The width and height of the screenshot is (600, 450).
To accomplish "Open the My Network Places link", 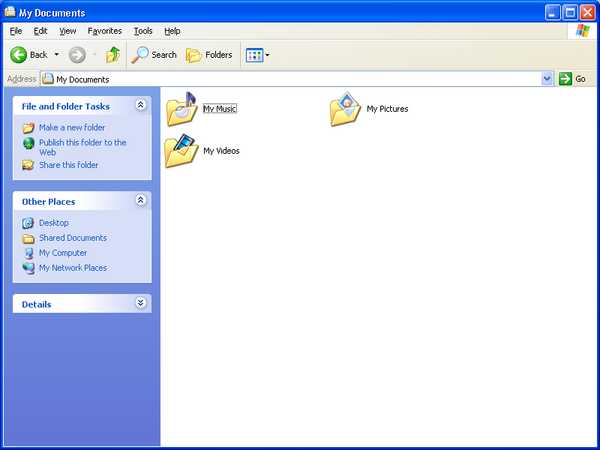I will click(73, 268).
